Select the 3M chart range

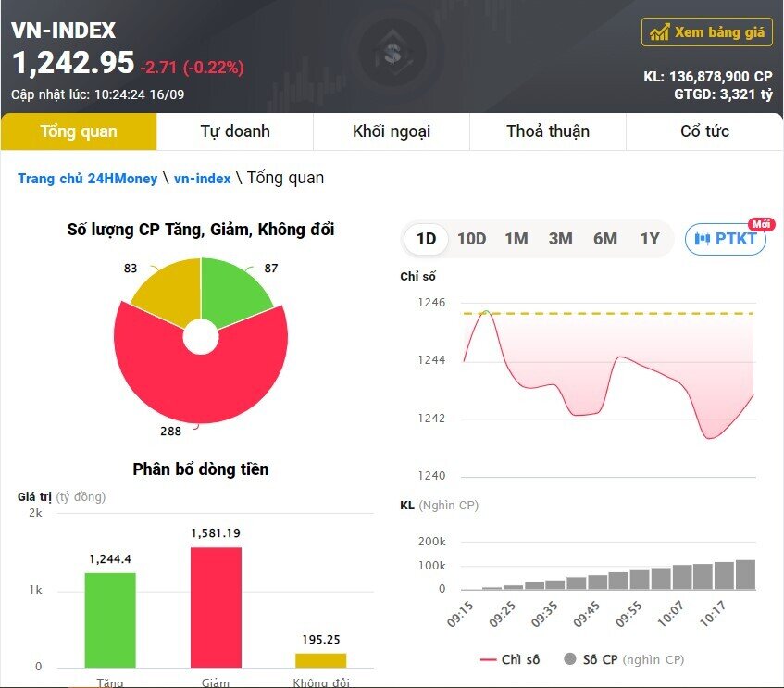point(561,239)
